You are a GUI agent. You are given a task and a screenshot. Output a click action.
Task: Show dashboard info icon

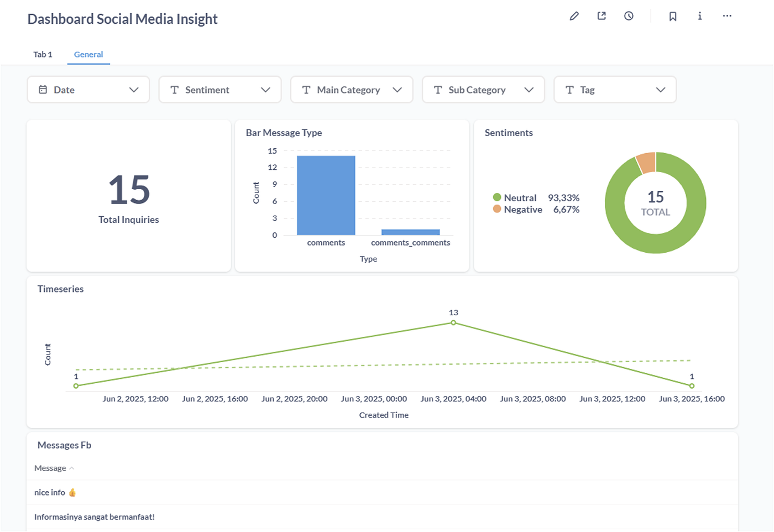(700, 16)
